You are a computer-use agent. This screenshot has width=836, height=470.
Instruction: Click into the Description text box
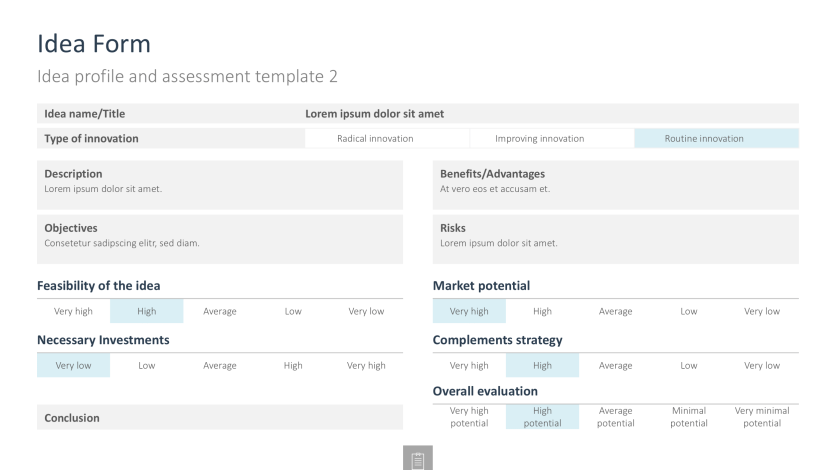pos(220,185)
